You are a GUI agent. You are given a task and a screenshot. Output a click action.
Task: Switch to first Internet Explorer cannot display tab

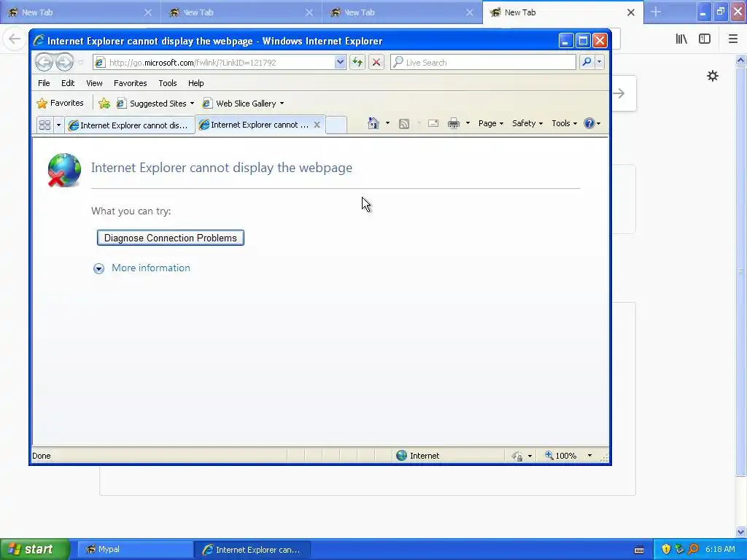129,125
